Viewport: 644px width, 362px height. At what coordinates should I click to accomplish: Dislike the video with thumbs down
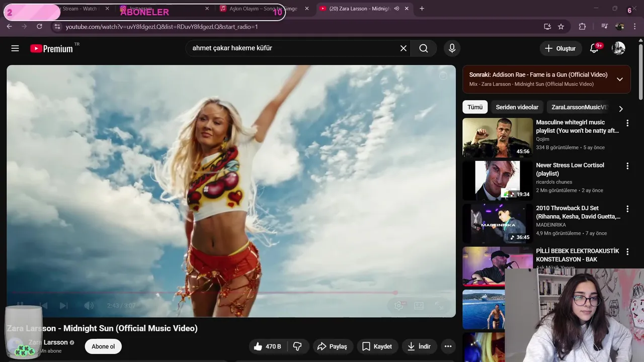pos(297,346)
